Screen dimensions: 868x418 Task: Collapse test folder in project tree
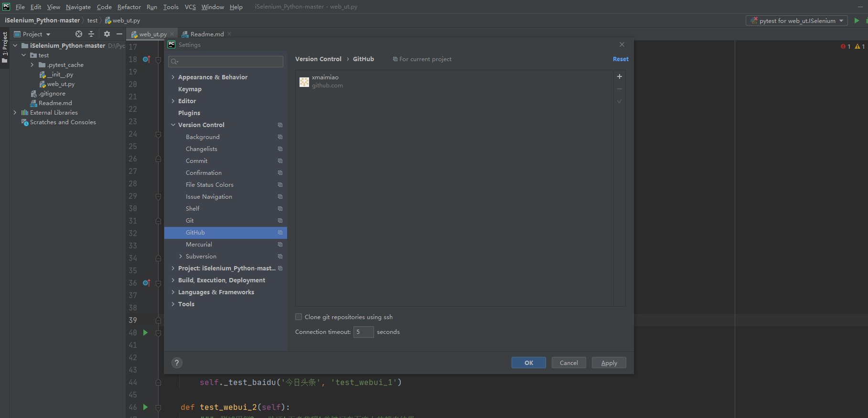(x=23, y=55)
